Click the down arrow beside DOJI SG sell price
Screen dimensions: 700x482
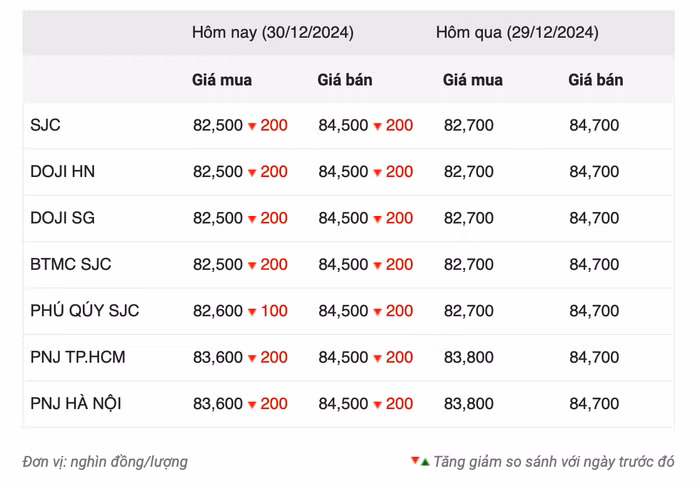pyautogui.click(x=377, y=219)
